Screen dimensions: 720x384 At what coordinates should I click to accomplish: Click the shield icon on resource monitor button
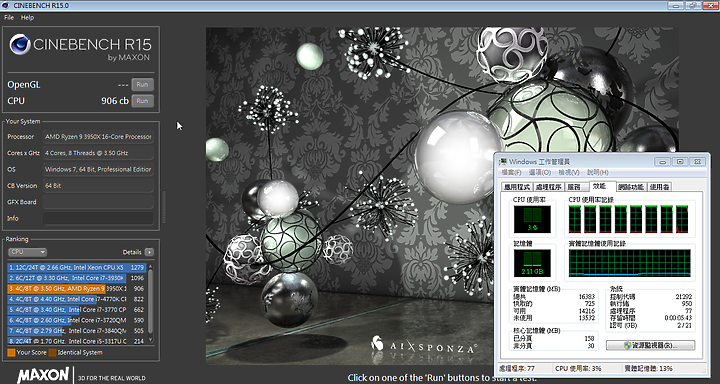point(628,345)
